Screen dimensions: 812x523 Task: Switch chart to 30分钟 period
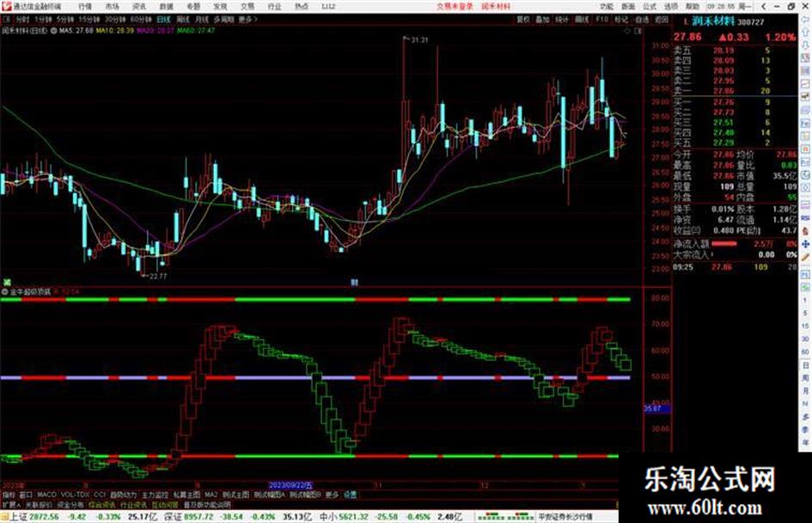[x=115, y=19]
